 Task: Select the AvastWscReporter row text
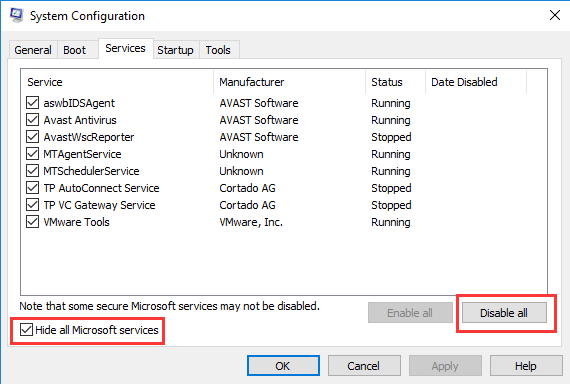coord(89,137)
